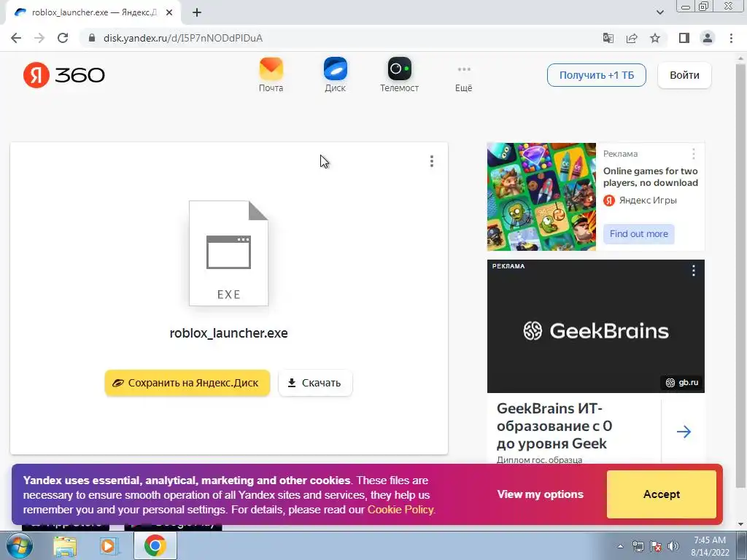Screen dimensions: 747x560
Task: Open the Windows Start menu
Action: (20, 545)
